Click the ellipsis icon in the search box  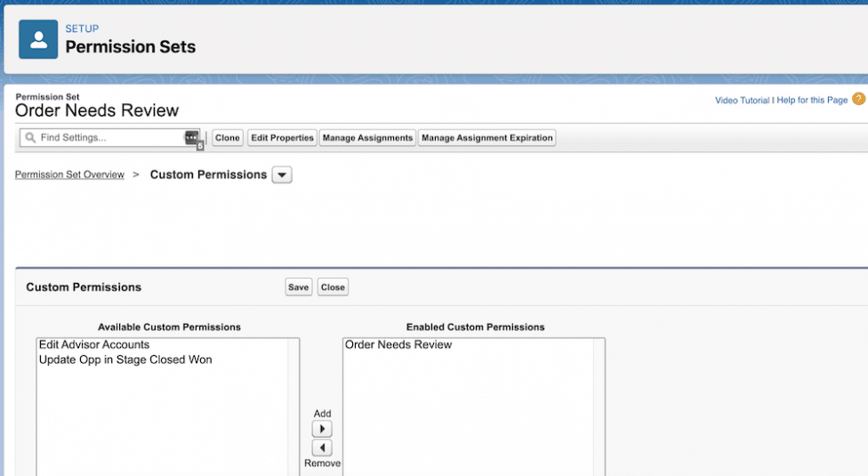[191, 137]
